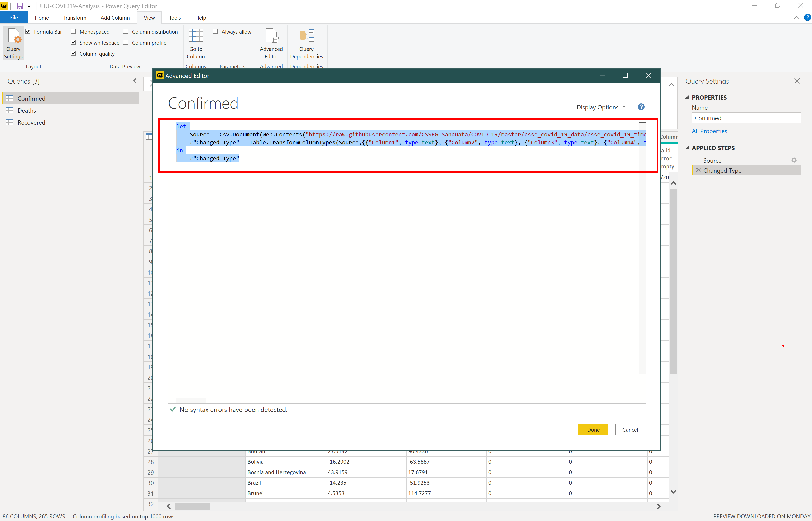This screenshot has height=521, width=812.
Task: Open the Add Column tab
Action: (115, 18)
